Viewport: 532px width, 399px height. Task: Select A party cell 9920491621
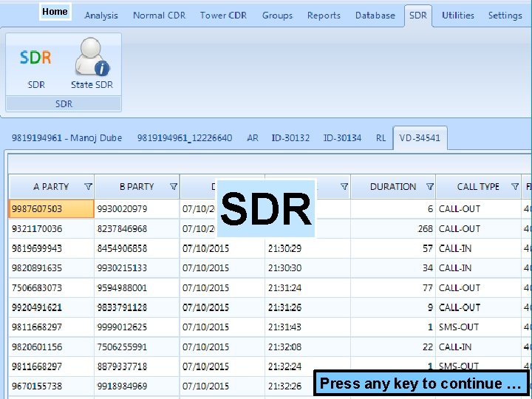(51, 307)
